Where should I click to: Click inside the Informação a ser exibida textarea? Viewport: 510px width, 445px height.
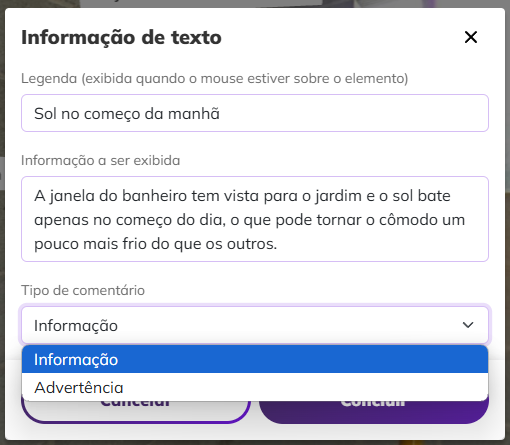coord(255,219)
